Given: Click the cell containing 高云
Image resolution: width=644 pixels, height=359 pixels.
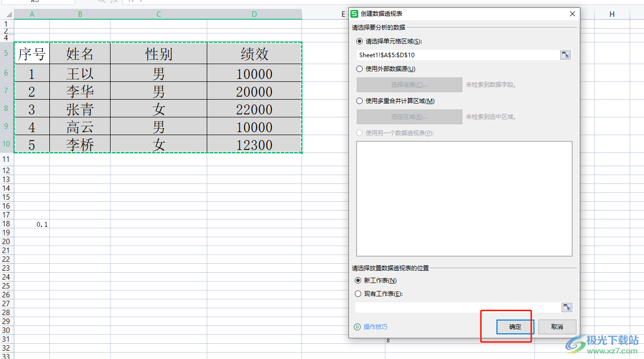Looking at the screenshot, I should coord(80,126).
